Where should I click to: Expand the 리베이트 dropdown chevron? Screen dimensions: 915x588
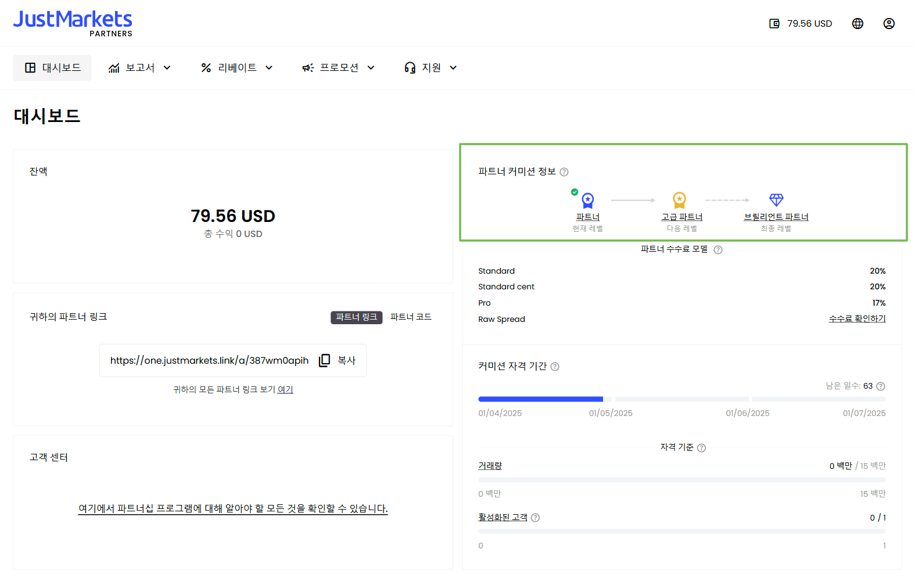[269, 68]
